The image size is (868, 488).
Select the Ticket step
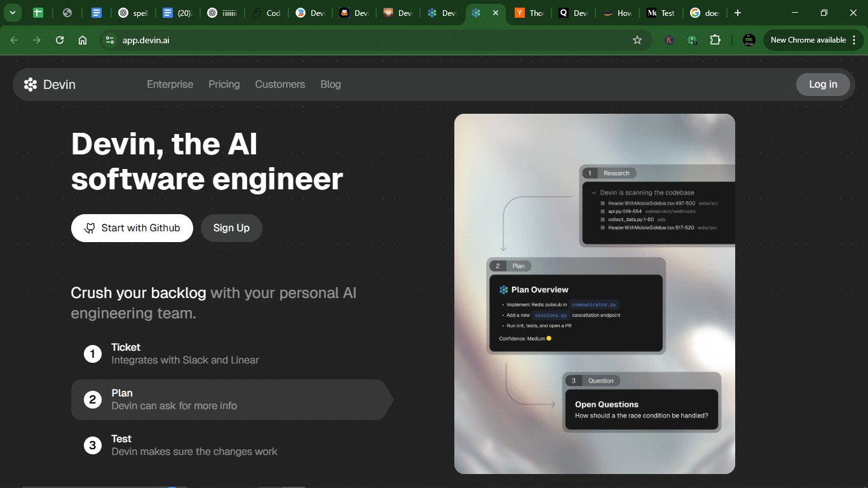[x=233, y=354]
